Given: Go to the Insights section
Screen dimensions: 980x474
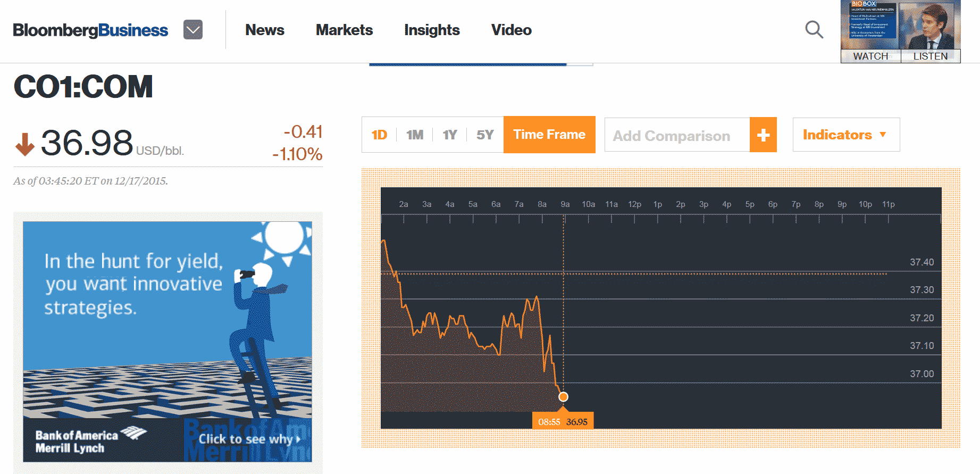Looking at the screenshot, I should coord(432,30).
